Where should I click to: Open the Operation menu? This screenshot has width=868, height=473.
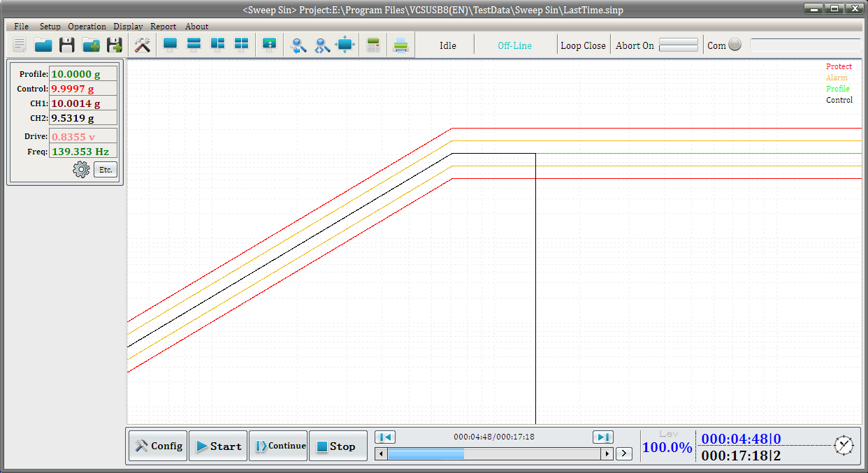tap(87, 27)
